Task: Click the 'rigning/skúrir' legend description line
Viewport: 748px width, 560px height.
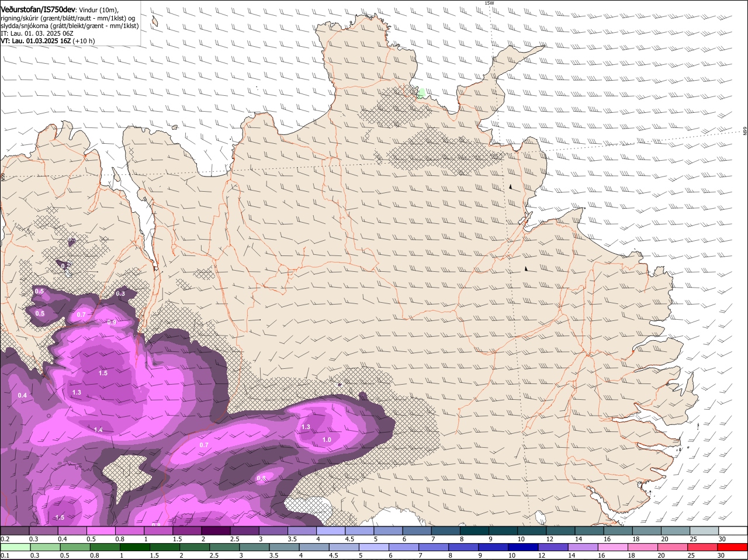Action: (68, 18)
